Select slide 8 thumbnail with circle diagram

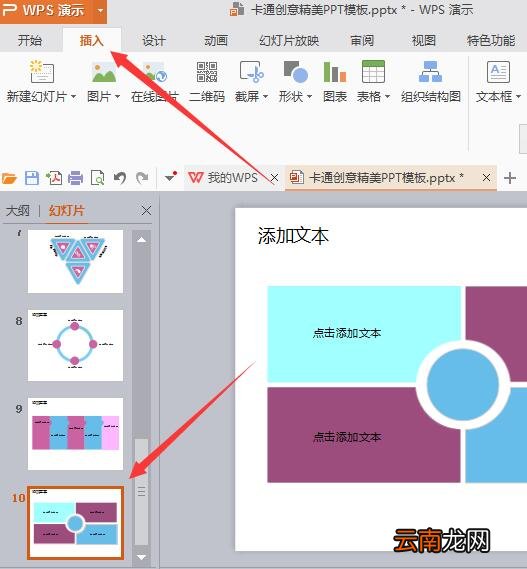[x=75, y=345]
